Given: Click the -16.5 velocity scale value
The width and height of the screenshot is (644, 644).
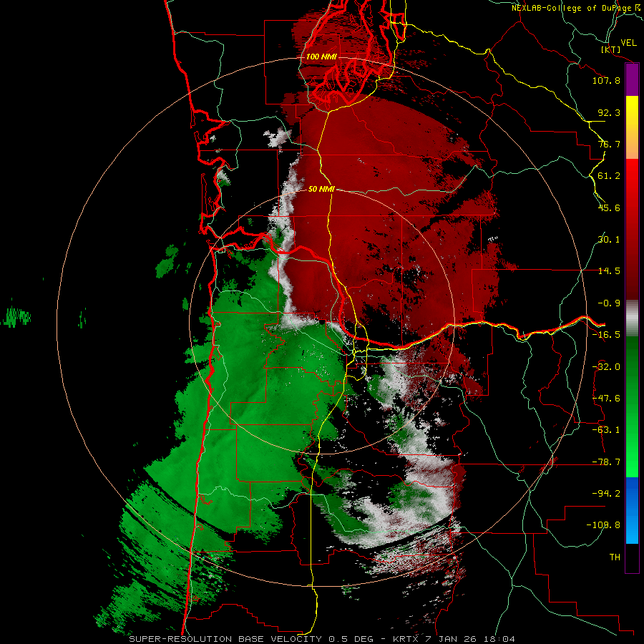Looking at the screenshot, I should click(606, 335).
